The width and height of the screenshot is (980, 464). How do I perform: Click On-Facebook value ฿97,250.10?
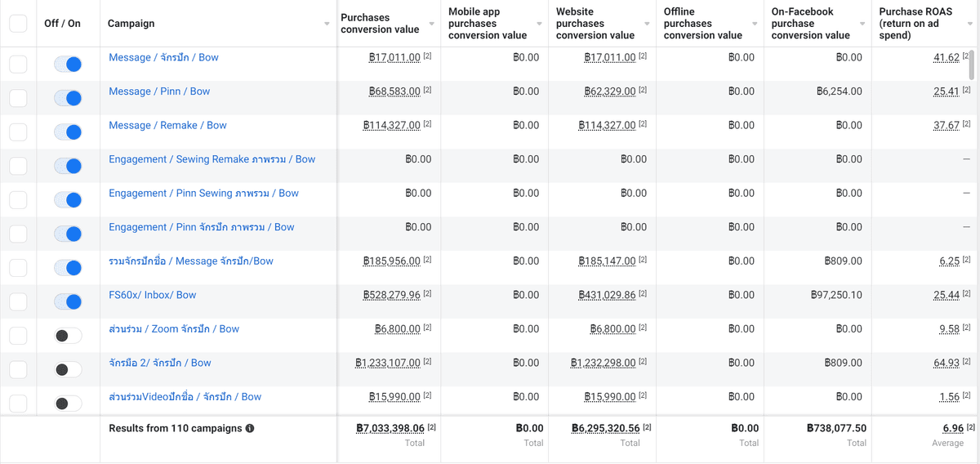coord(836,295)
